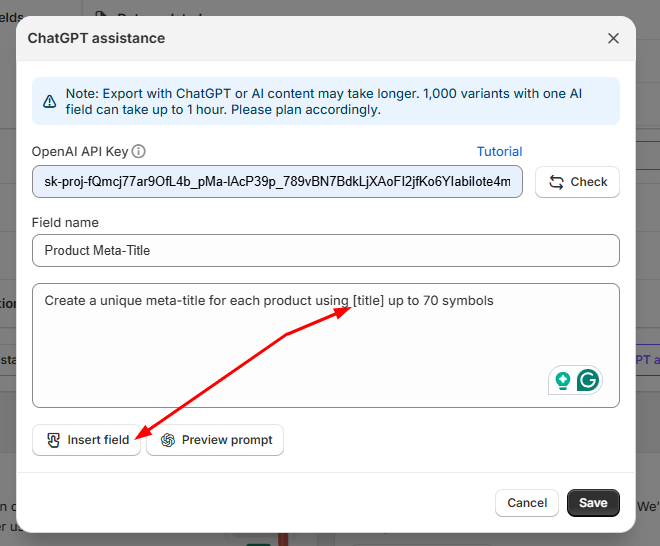Save the ChatGPT field settings
This screenshot has height=546, width=660.
click(x=593, y=503)
